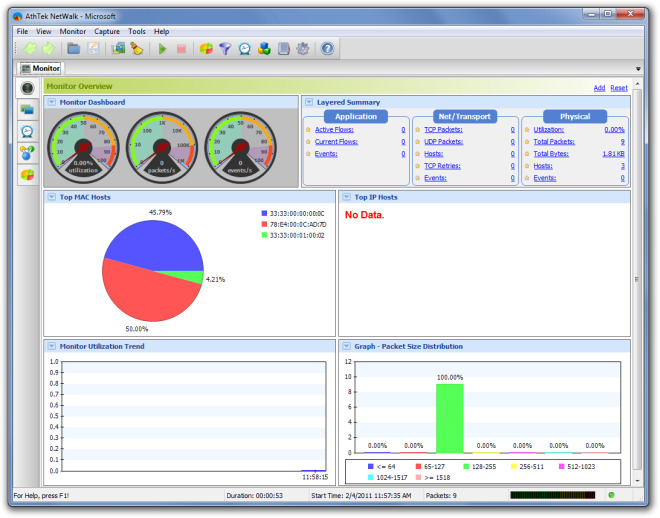Click the network adapter toolbar icon

[x=118, y=49]
